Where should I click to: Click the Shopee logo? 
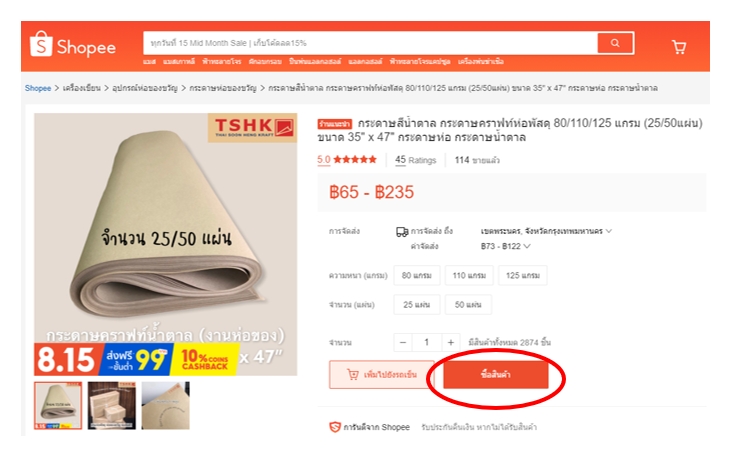(73, 46)
